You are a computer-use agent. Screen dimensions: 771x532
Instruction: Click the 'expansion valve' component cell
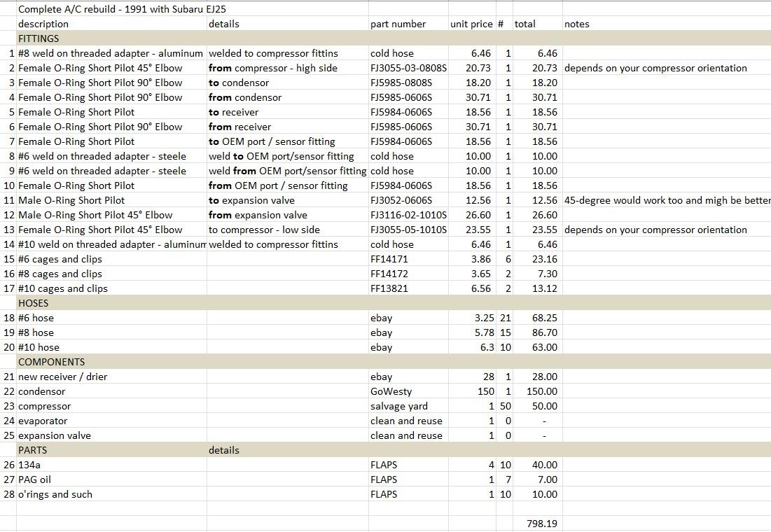coord(55,435)
